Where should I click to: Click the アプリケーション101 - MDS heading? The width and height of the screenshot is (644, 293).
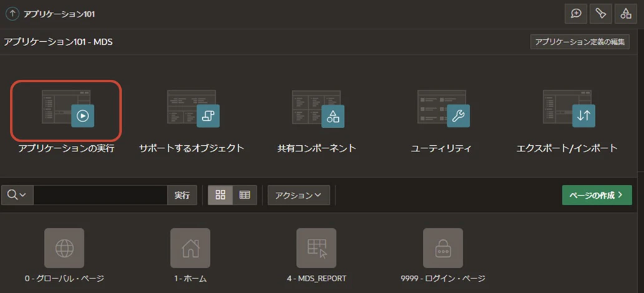click(58, 42)
